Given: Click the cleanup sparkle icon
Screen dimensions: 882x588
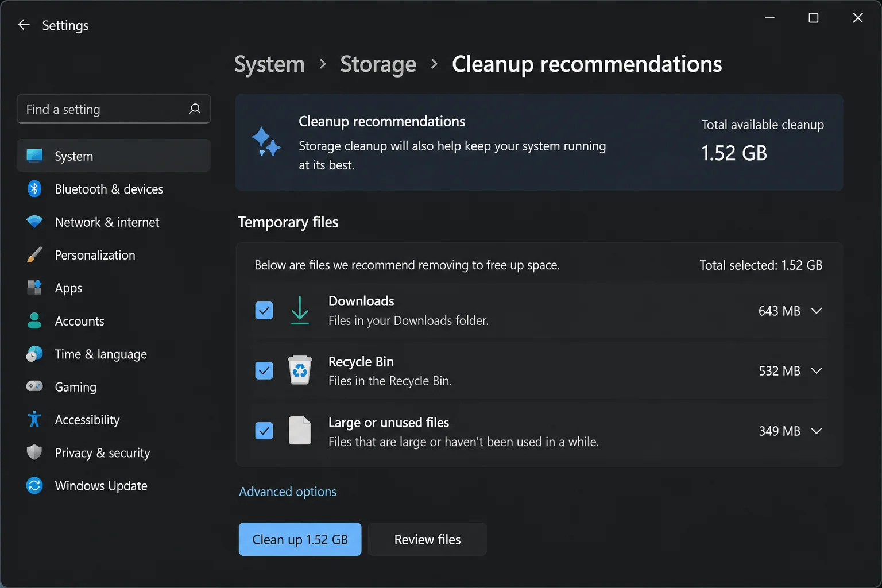Looking at the screenshot, I should (x=266, y=142).
